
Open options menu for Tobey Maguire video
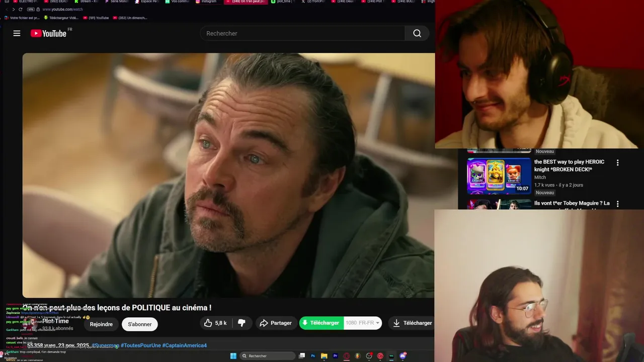[617, 204]
